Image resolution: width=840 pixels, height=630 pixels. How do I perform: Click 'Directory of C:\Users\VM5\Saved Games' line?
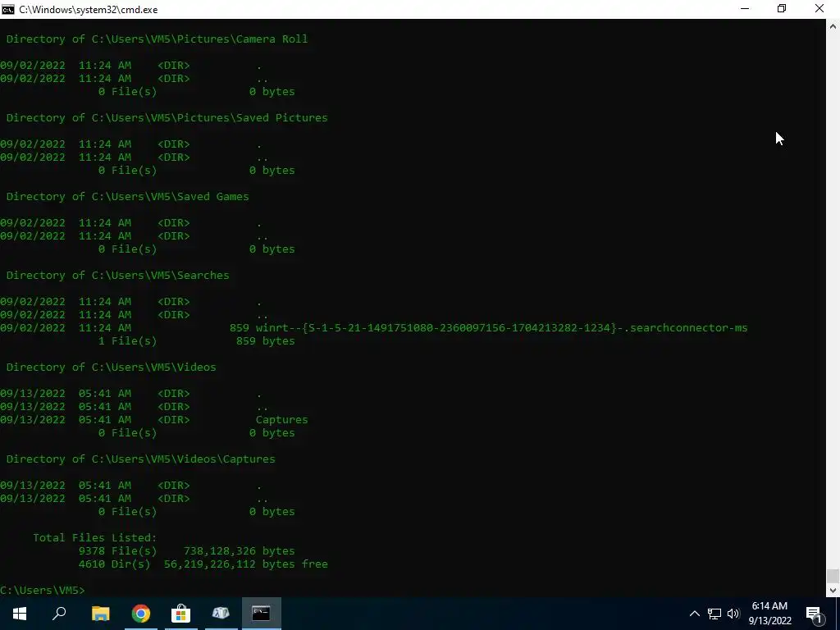click(x=127, y=196)
